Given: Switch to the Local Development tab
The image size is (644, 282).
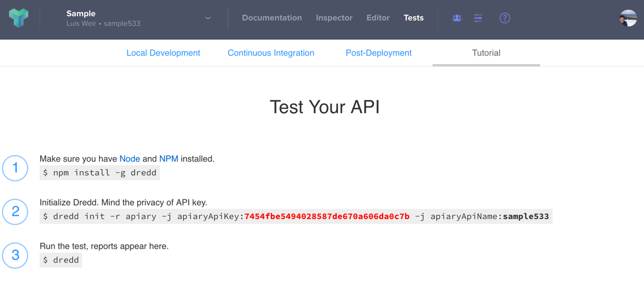Looking at the screenshot, I should [x=163, y=53].
